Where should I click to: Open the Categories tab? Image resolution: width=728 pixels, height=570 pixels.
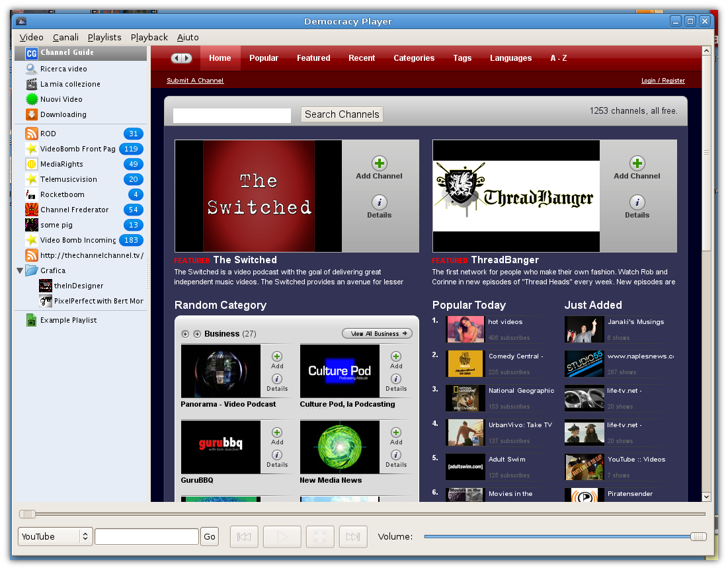(414, 58)
